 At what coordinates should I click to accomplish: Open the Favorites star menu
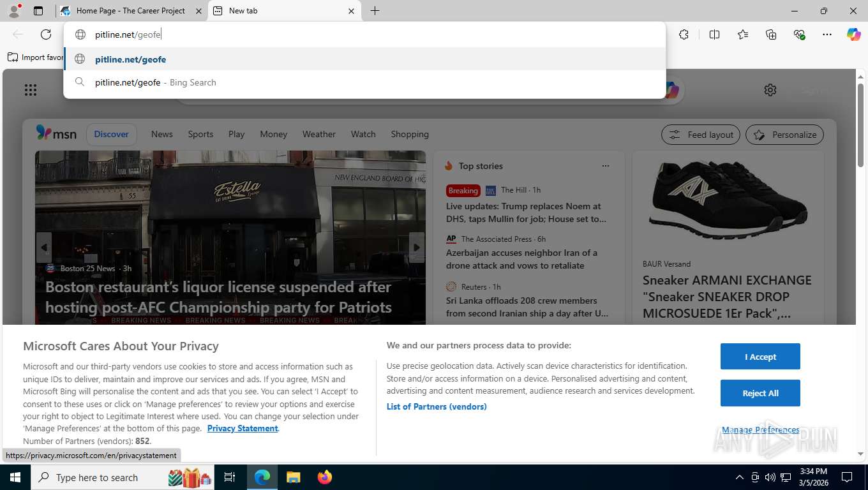(743, 34)
